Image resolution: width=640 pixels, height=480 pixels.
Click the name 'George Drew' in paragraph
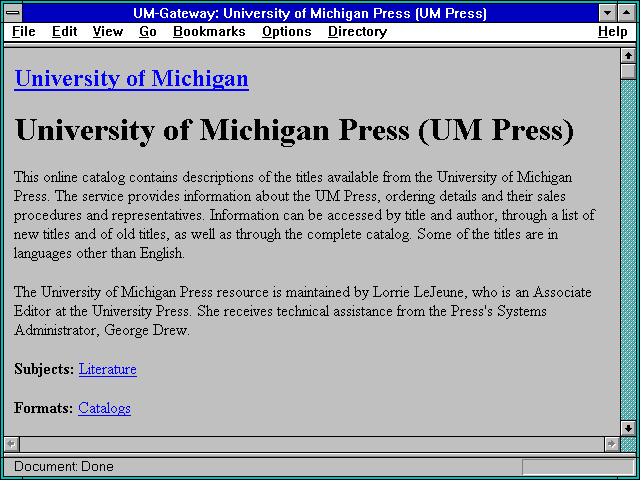[x=146, y=330]
